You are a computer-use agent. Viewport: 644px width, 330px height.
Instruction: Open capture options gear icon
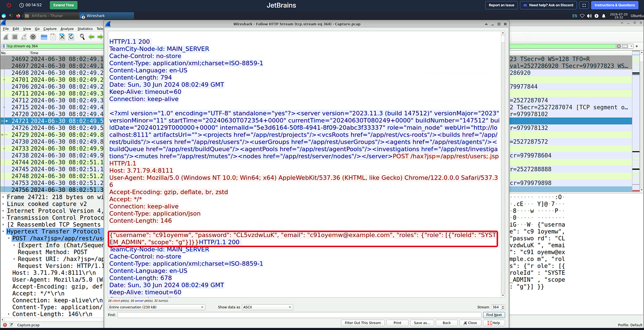pyautogui.click(x=33, y=37)
